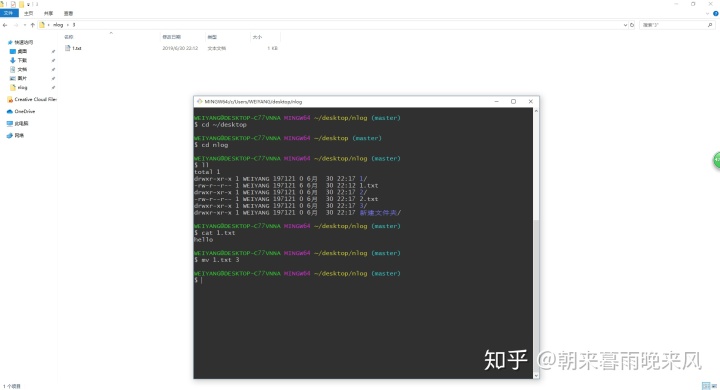Click the blue desktop icon beside 桌面
Image resolution: width=720 pixels, height=390 pixels.
pyautogui.click(x=13, y=51)
